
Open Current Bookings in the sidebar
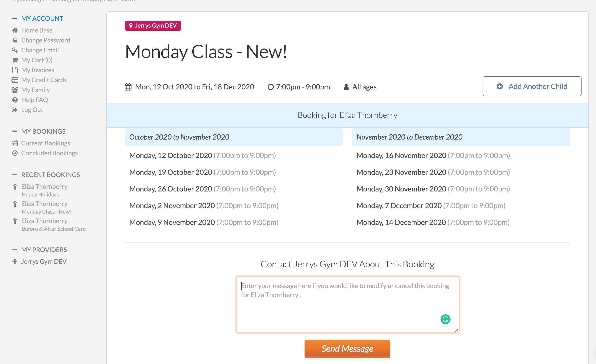click(45, 143)
